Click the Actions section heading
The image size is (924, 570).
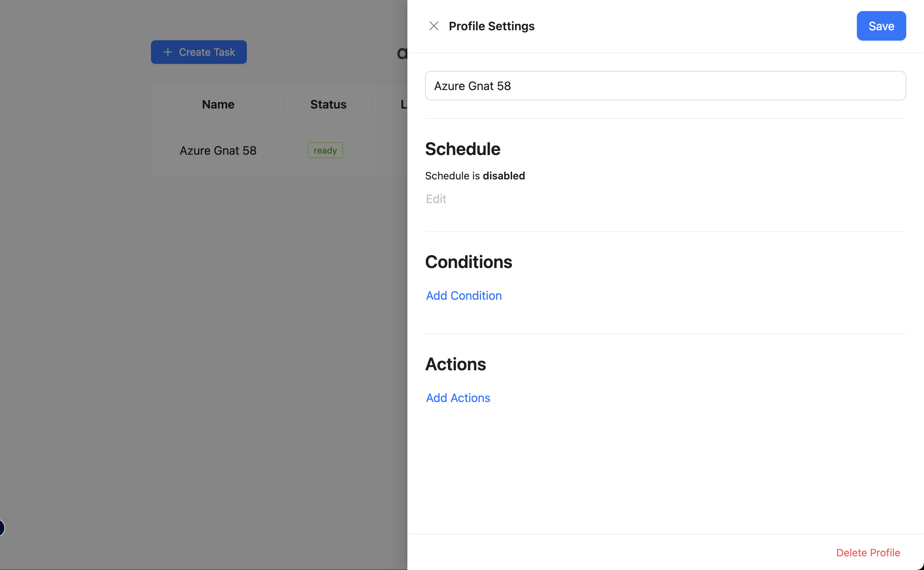(x=455, y=364)
